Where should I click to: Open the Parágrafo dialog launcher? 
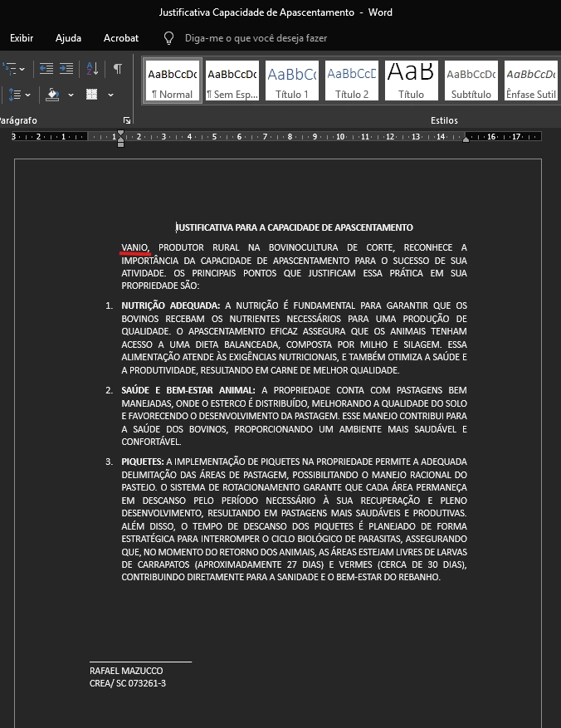[x=127, y=120]
